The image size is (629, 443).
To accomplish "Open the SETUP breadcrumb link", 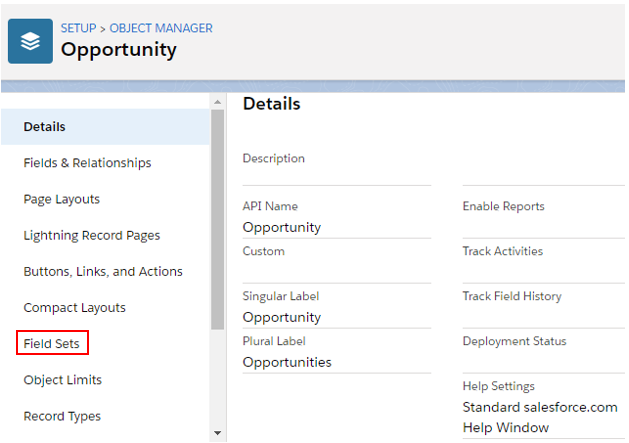I will coord(80,28).
